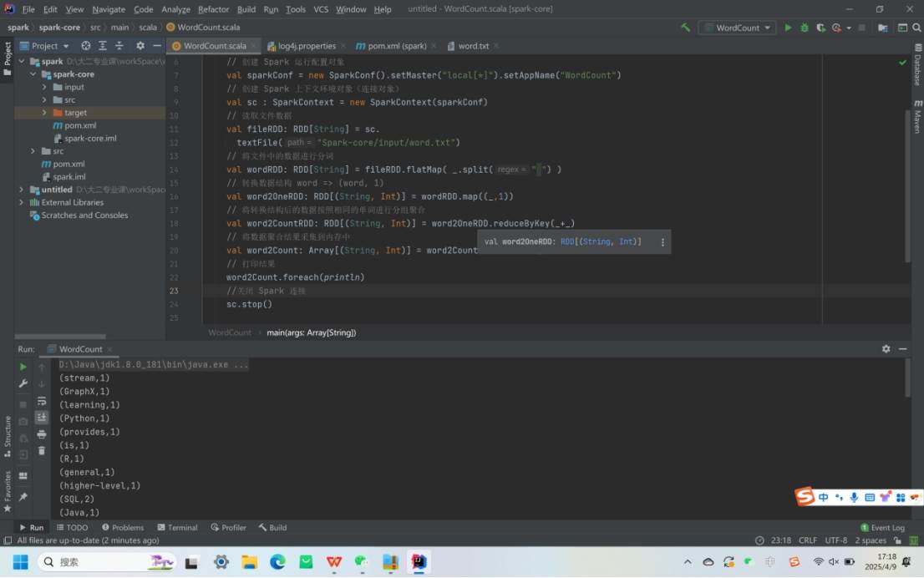Pin the Run tab with pin icon

pos(23,497)
